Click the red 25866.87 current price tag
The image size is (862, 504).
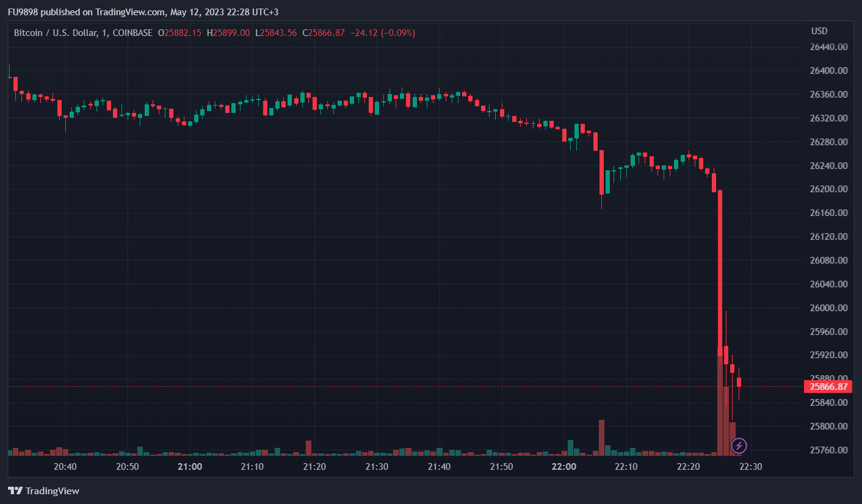click(x=828, y=386)
